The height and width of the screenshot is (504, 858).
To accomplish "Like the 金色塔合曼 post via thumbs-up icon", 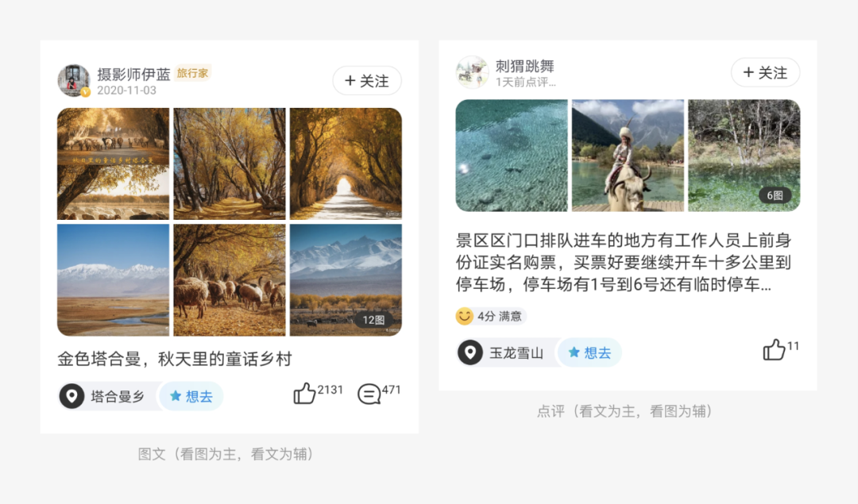I will coord(304,394).
